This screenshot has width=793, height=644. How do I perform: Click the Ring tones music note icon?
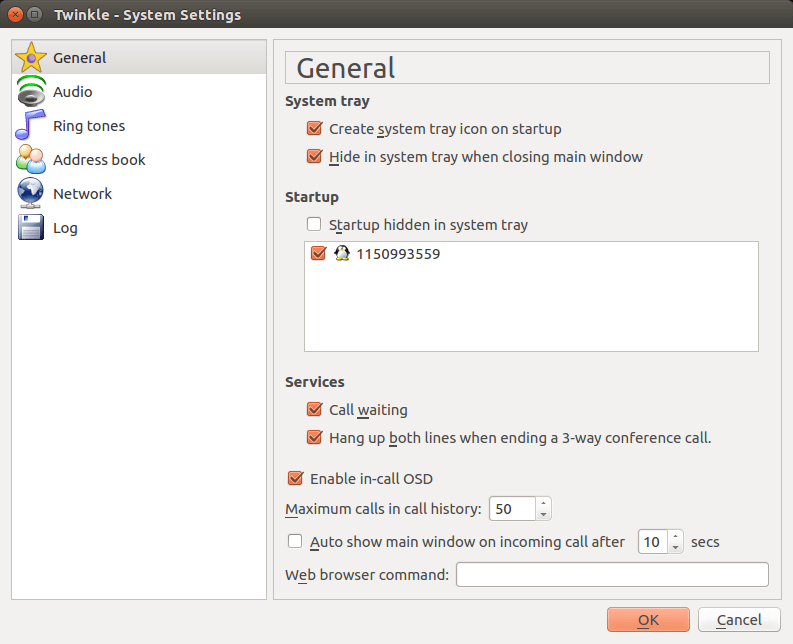click(31, 125)
